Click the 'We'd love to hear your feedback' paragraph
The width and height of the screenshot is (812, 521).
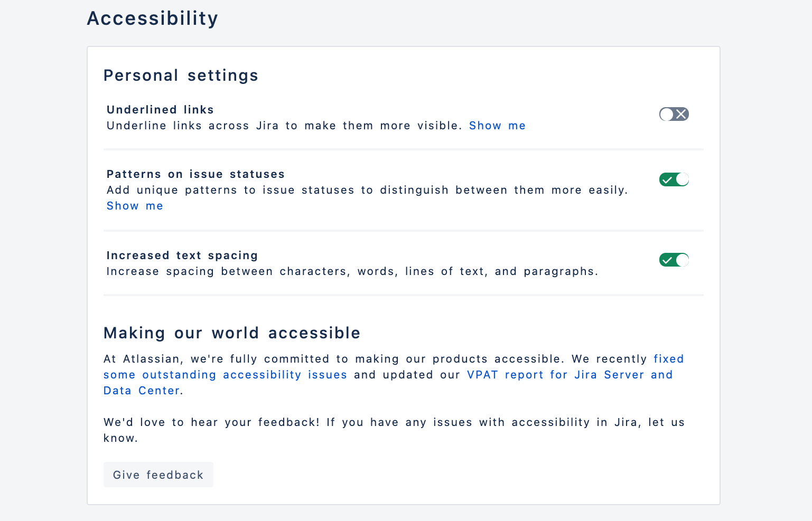(394, 430)
